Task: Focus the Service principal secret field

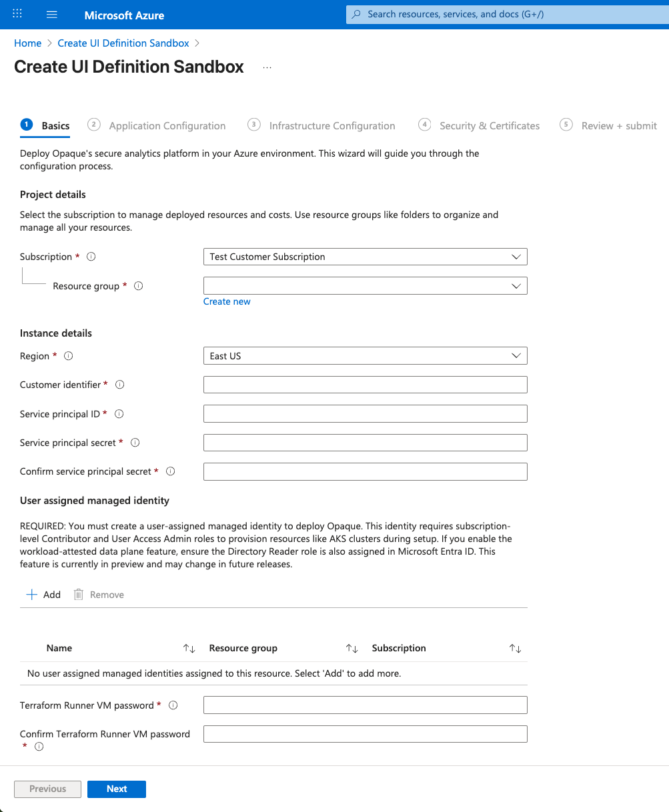Action: [365, 443]
